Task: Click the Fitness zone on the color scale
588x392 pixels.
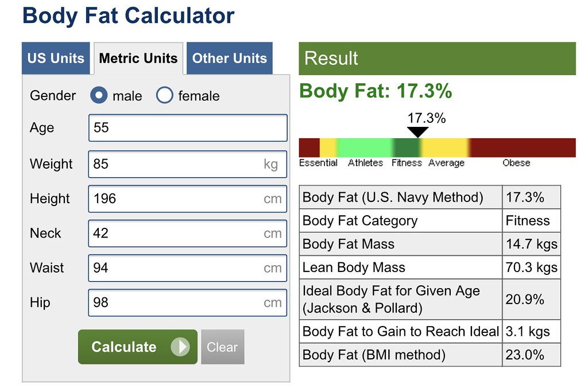Action: click(x=406, y=147)
